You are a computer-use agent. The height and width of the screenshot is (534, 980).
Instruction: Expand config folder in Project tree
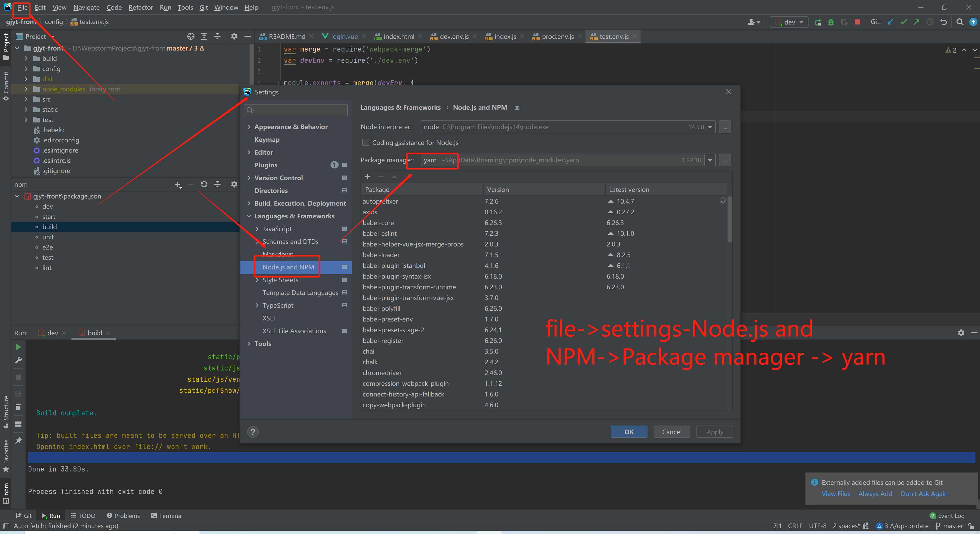(x=26, y=68)
